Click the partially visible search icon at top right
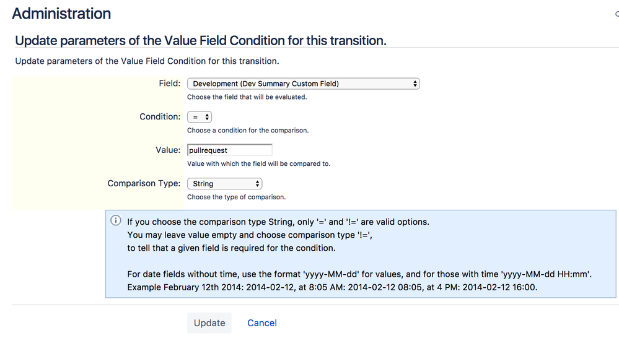This screenshot has height=364, width=619. point(617,14)
